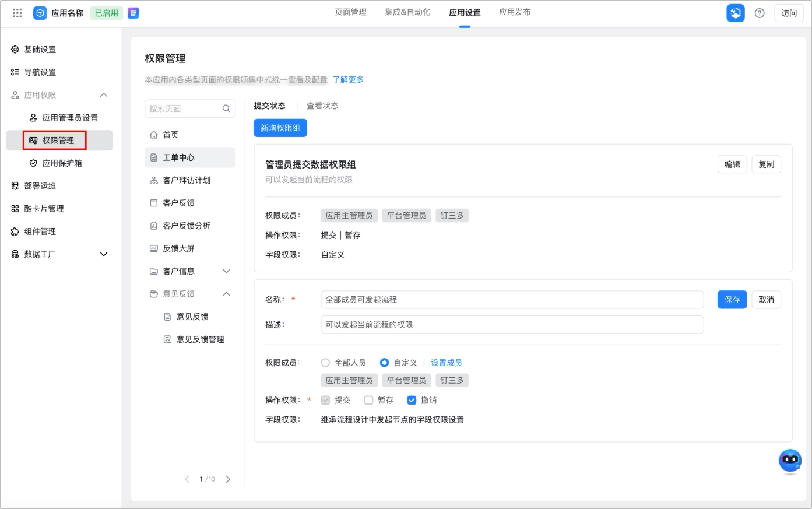Switch to the 查看状态 tab
The width and height of the screenshot is (812, 509).
click(x=322, y=106)
